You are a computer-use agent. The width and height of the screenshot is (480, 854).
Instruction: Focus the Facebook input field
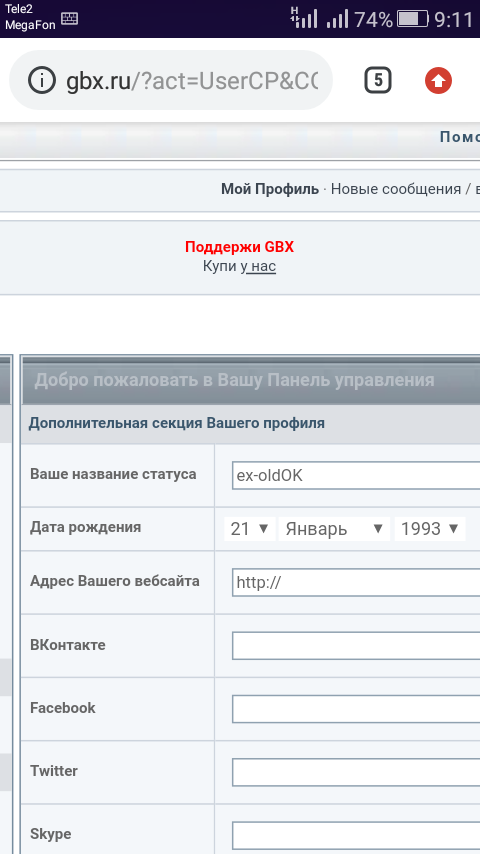click(356, 709)
